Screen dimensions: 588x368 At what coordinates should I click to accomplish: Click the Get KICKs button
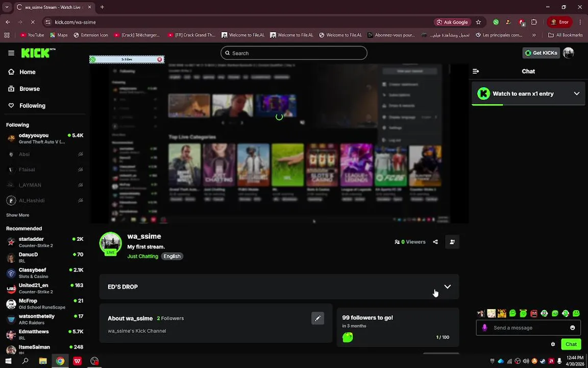pyautogui.click(x=541, y=53)
